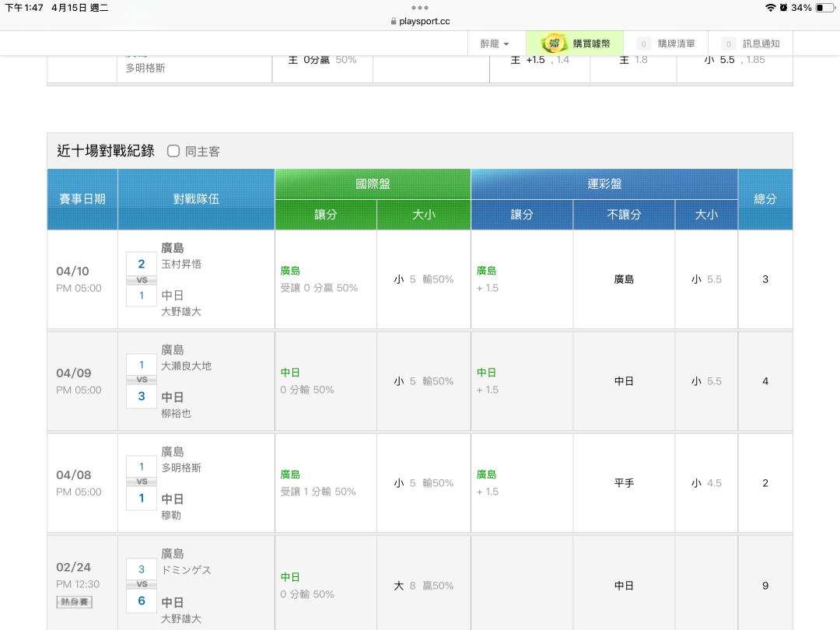Image resolution: width=840 pixels, height=630 pixels.
Task: Tap the Wi-Fi status icon
Action: 770,8
